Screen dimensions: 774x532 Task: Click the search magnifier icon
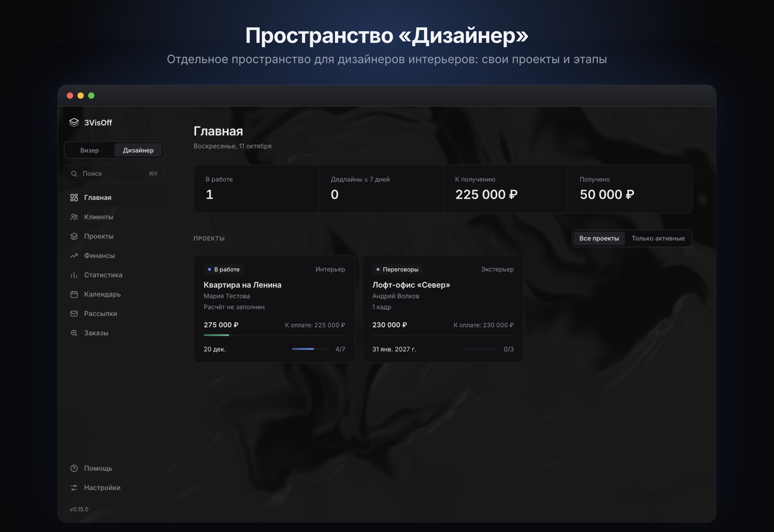pyautogui.click(x=74, y=174)
